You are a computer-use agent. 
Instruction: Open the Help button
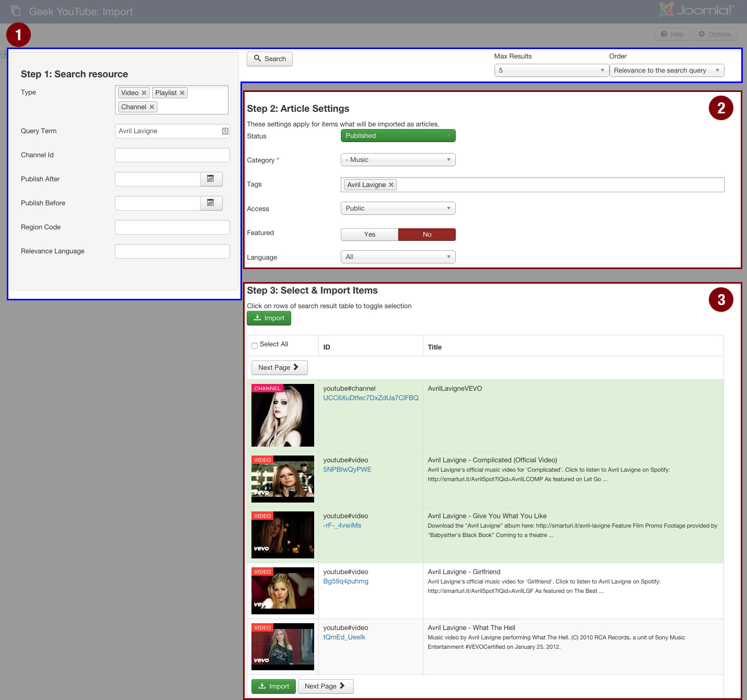point(672,34)
